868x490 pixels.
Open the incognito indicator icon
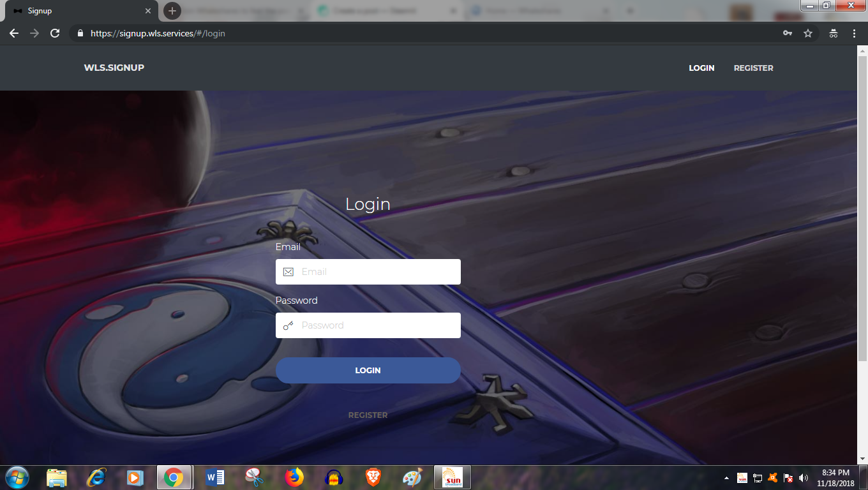(x=834, y=33)
